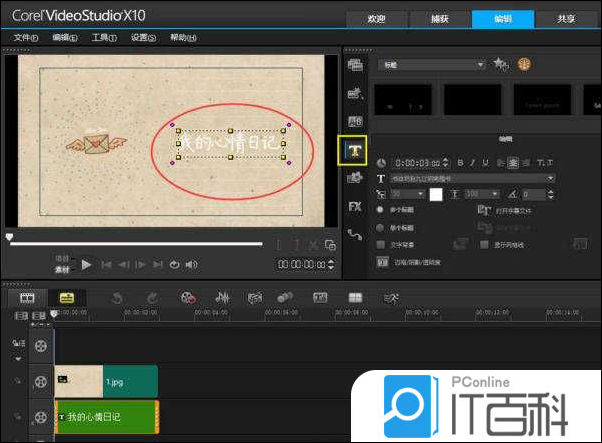Open the Media library panel icon
The height and width of the screenshot is (443, 602).
pos(354,64)
